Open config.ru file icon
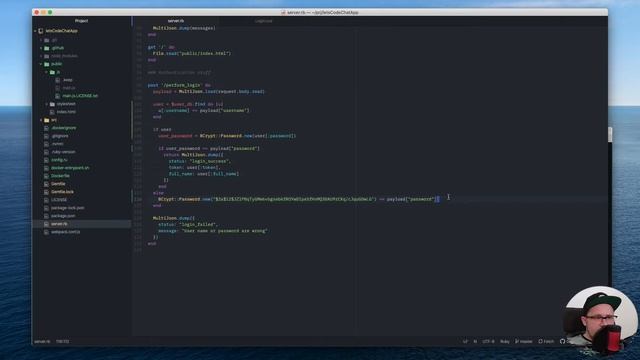640x360 pixels. click(46, 160)
